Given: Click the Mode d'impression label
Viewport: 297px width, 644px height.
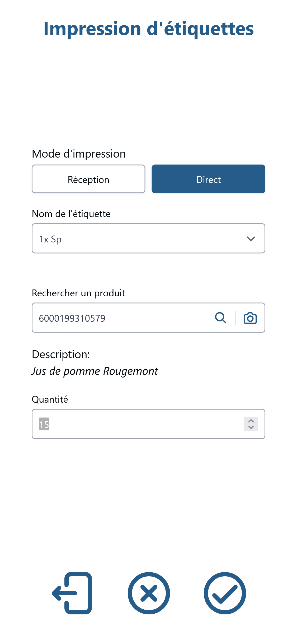Looking at the screenshot, I should 79,154.
